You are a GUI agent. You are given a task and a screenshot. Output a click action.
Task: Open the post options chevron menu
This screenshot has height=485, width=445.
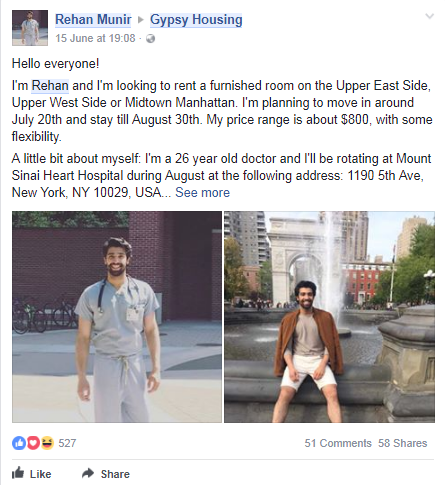[x=430, y=16]
